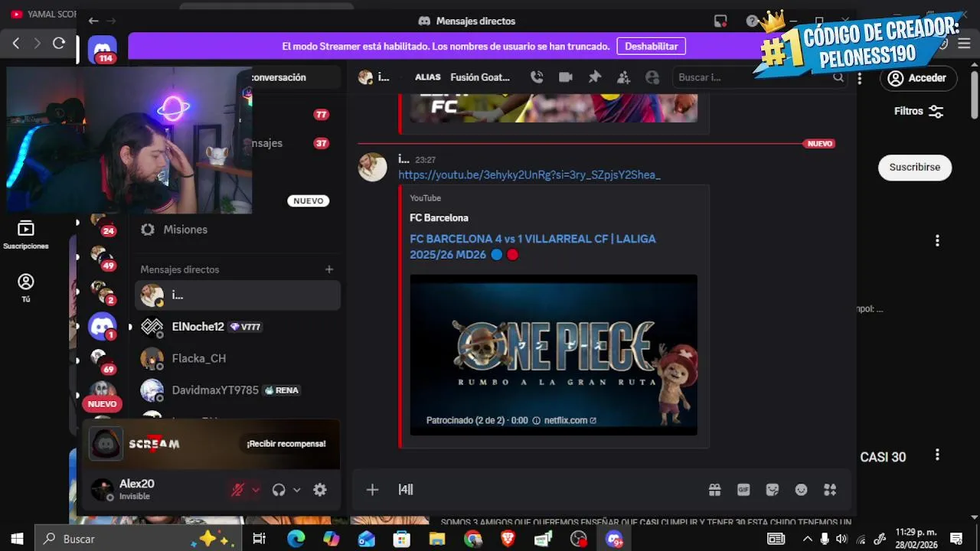Open the Flacka_CH direct message
Viewport: 980px width, 551px height.
(x=237, y=359)
